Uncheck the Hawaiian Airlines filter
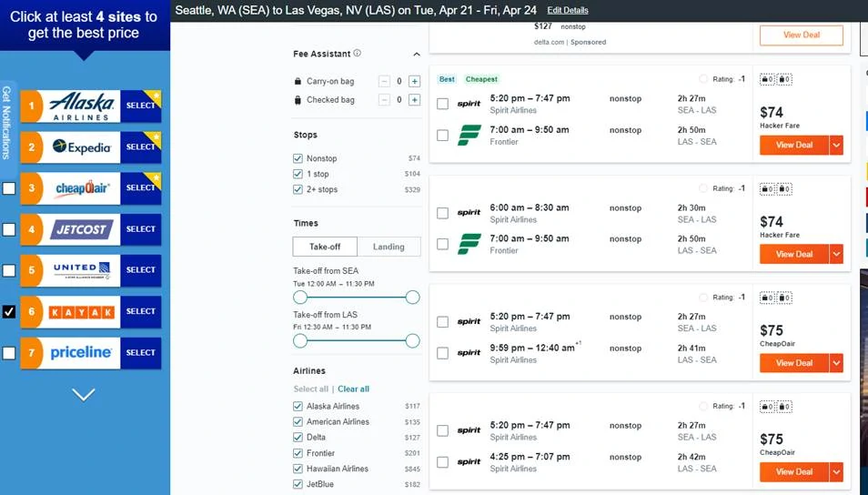868x495 pixels. (x=298, y=469)
